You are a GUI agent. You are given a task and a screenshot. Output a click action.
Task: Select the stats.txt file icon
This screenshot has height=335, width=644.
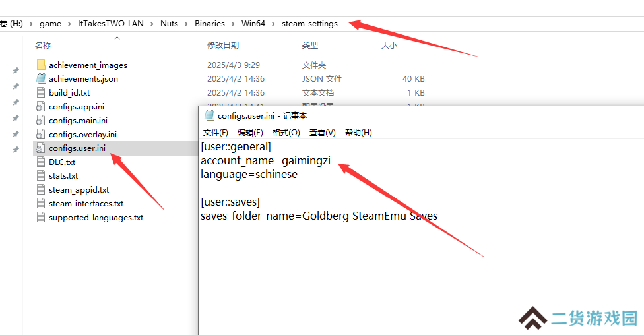coord(41,175)
